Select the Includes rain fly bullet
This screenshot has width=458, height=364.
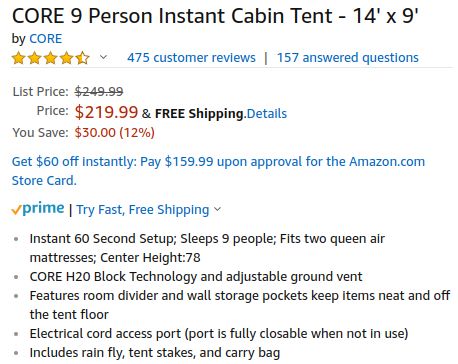tap(155, 353)
